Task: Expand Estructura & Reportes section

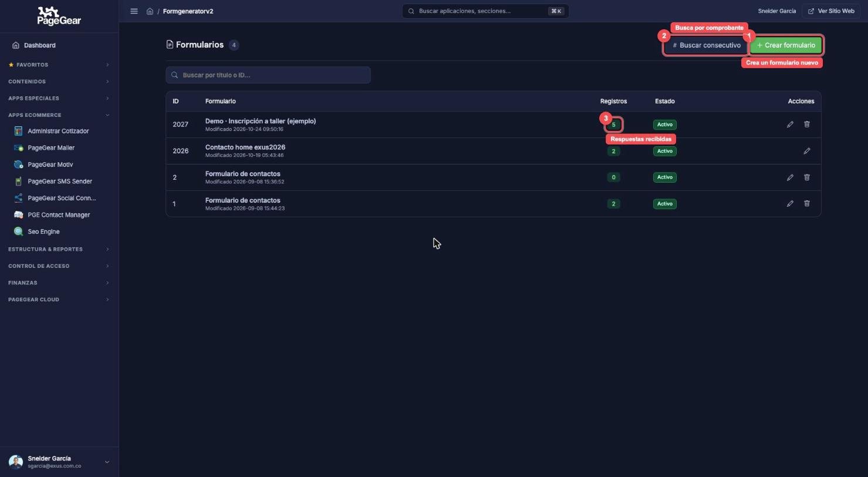Action: tap(59, 249)
